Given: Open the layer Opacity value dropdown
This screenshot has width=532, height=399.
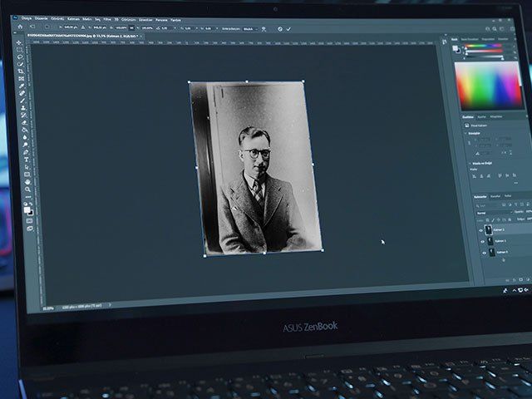Looking at the screenshot, I should (529, 211).
